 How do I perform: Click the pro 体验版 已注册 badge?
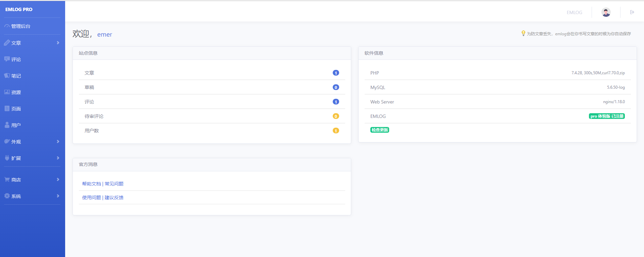607,116
